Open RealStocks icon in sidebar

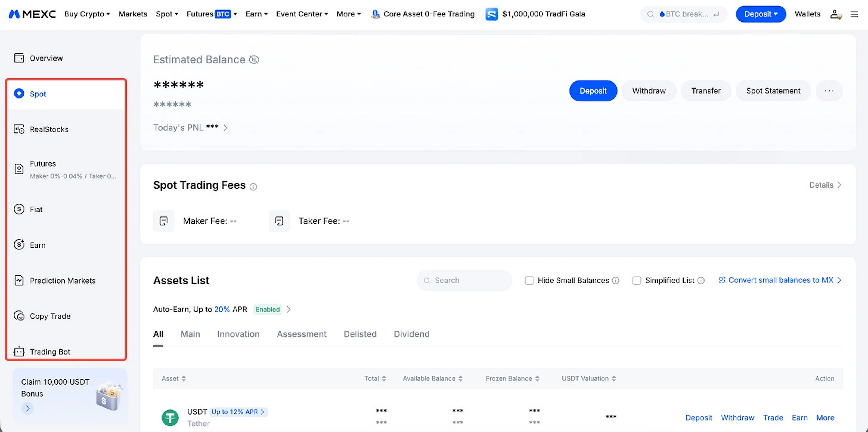(19, 129)
